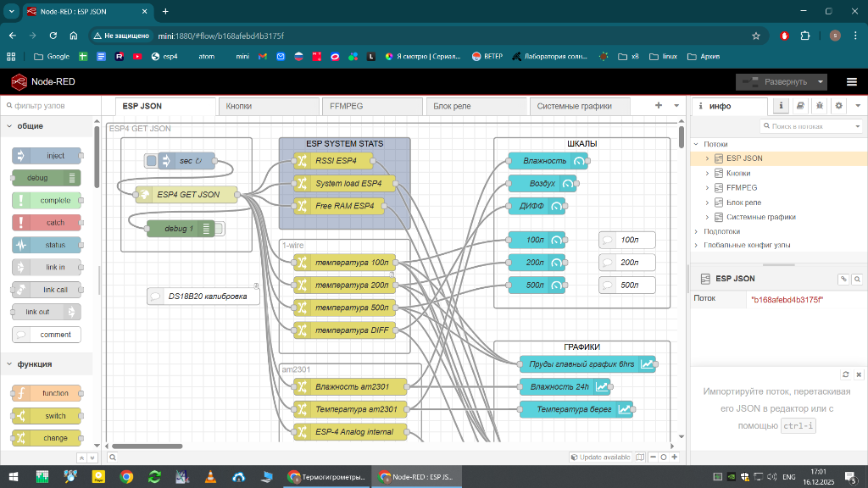Click the Update available notice
The width and height of the screenshot is (868, 488).
tap(600, 457)
